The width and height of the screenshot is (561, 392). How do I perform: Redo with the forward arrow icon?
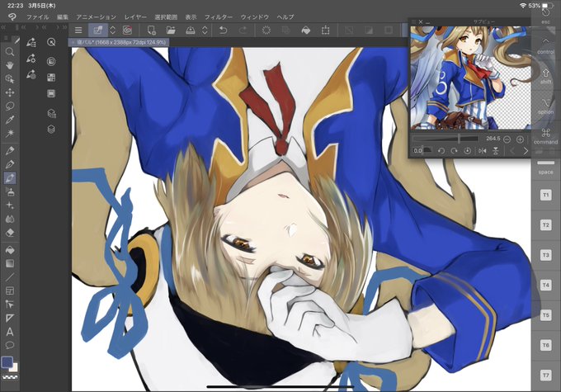[x=243, y=30]
